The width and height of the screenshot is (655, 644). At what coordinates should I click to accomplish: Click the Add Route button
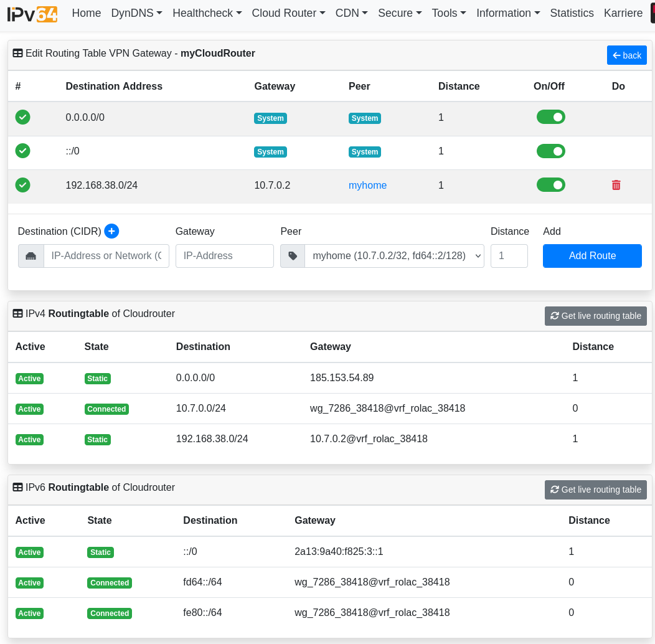(592, 256)
